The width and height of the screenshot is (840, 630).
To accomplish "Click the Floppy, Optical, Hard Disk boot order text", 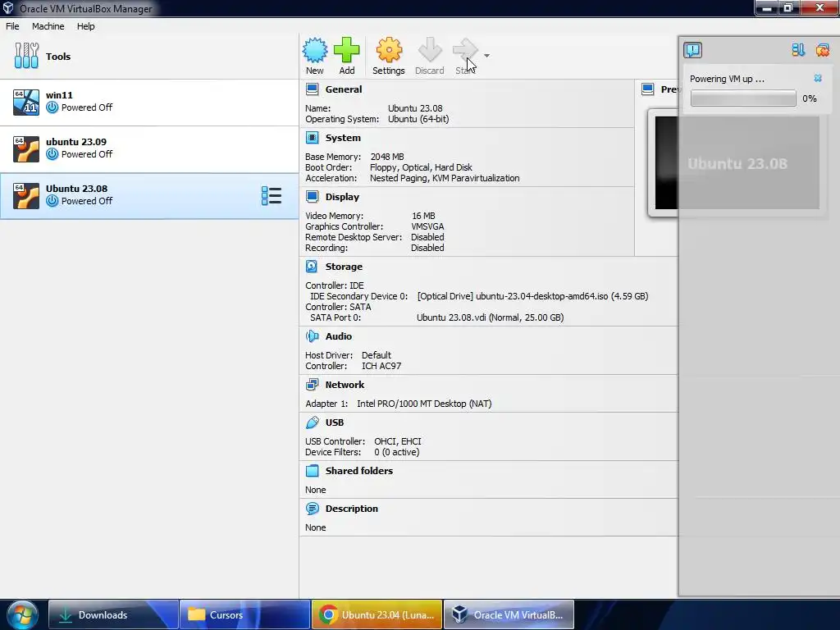I will 421,167.
